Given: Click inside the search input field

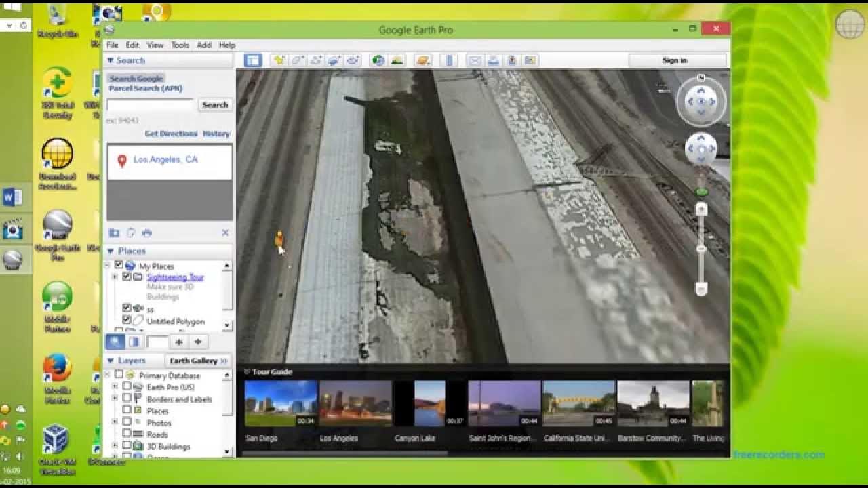Looking at the screenshot, I should 151,105.
